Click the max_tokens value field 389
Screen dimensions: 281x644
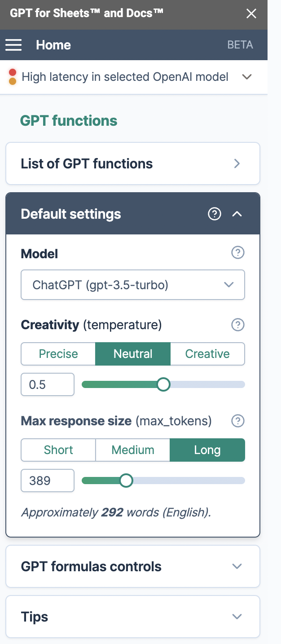(x=48, y=481)
